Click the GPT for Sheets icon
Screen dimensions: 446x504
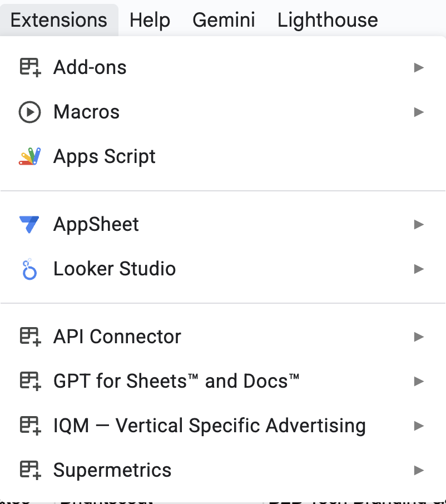30,381
